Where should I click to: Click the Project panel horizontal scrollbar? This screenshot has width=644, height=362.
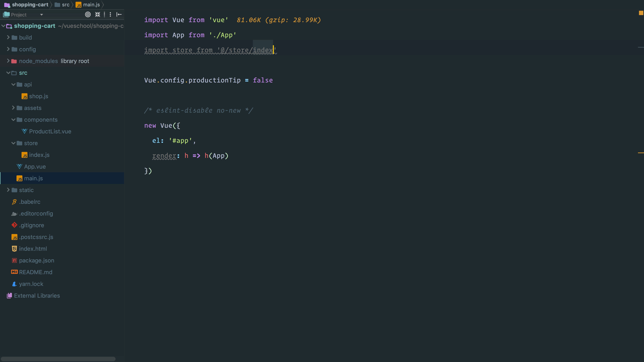click(58, 359)
